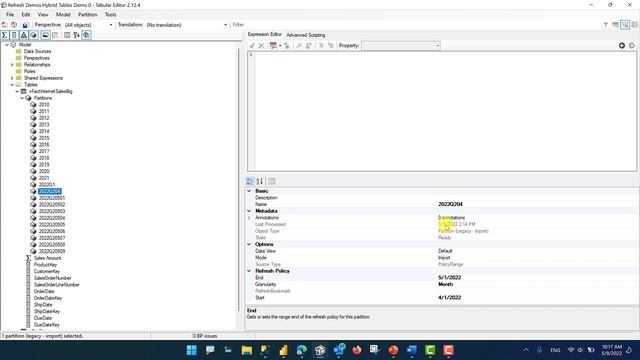Click the open model file icon

[5, 25]
